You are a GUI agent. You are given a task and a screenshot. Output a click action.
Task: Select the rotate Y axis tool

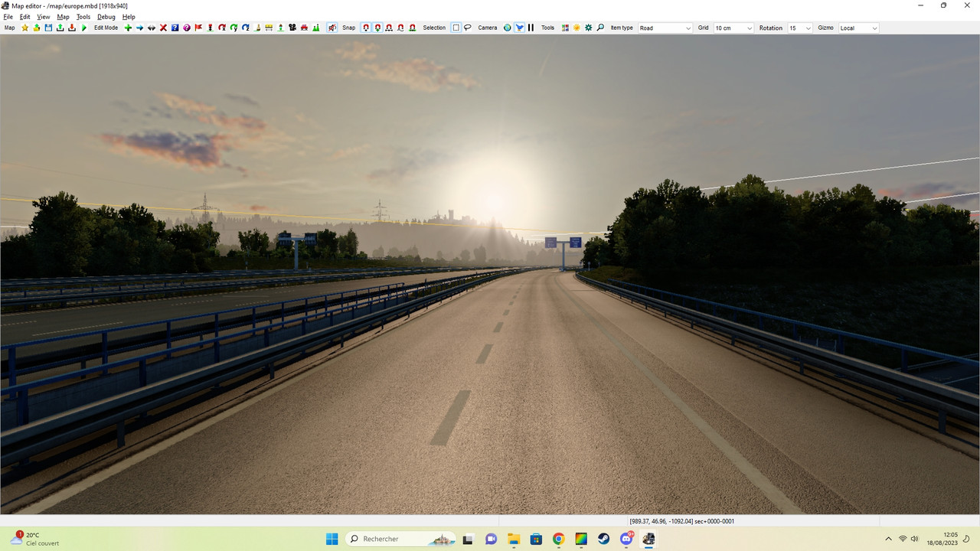click(234, 28)
